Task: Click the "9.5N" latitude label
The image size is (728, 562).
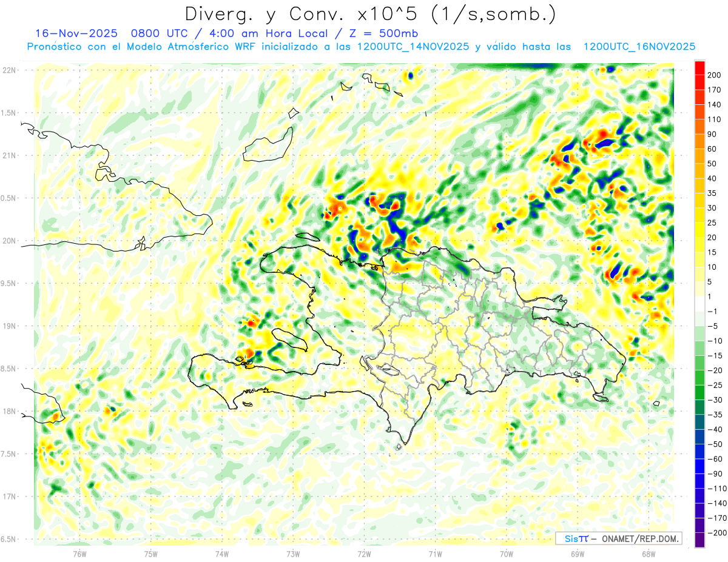Action: (x=8, y=284)
